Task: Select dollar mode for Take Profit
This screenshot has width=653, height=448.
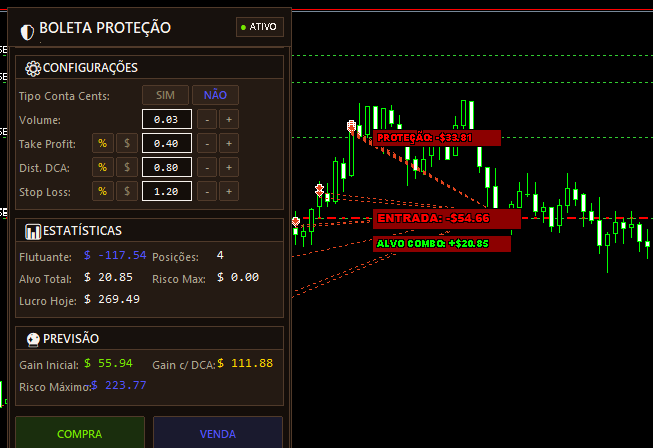Action: click(x=127, y=144)
